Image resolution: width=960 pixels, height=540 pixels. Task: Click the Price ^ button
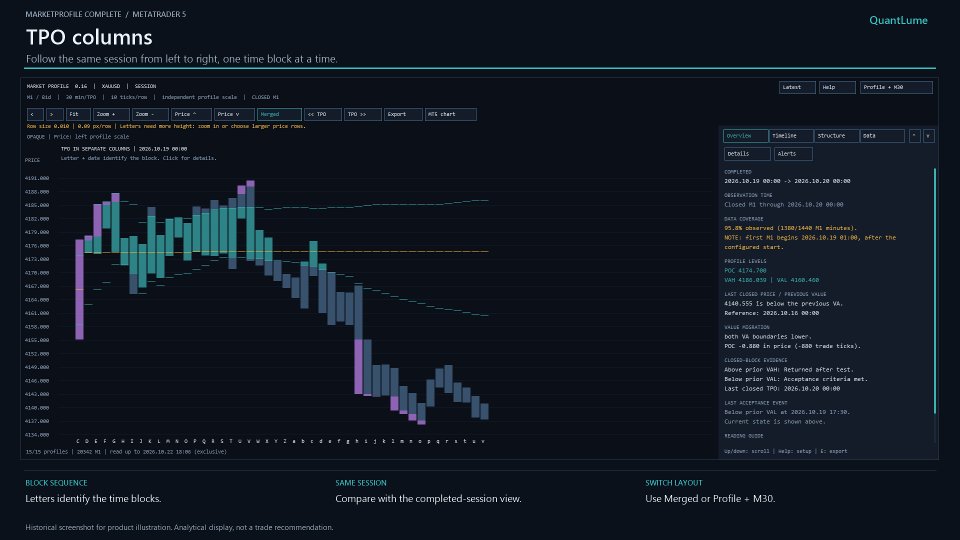pyautogui.click(x=192, y=114)
